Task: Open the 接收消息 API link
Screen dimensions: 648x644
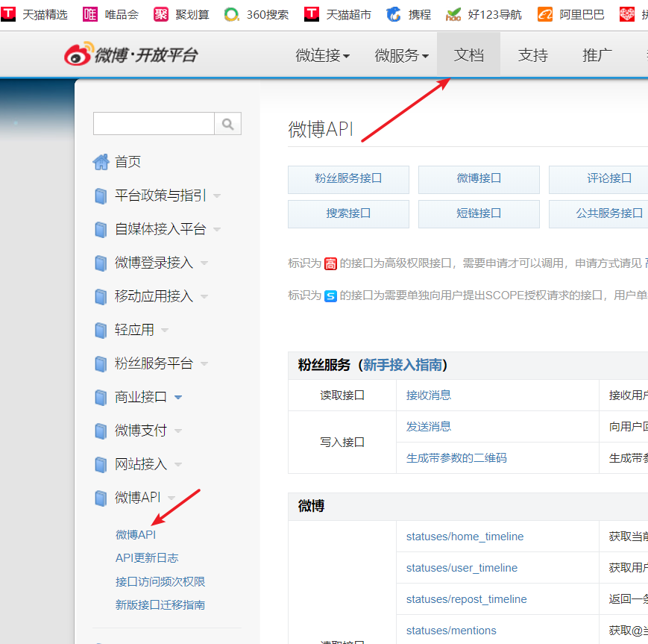Action: click(429, 395)
